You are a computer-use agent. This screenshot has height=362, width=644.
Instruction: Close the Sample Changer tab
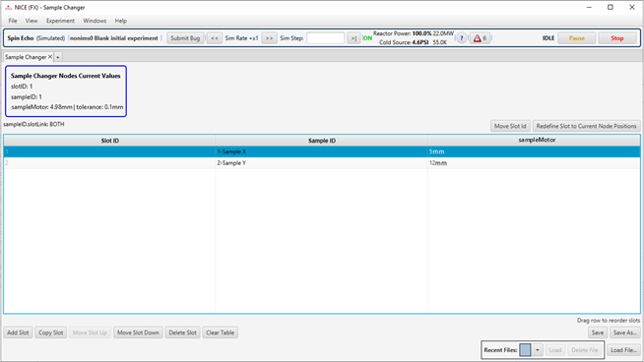[x=50, y=57]
